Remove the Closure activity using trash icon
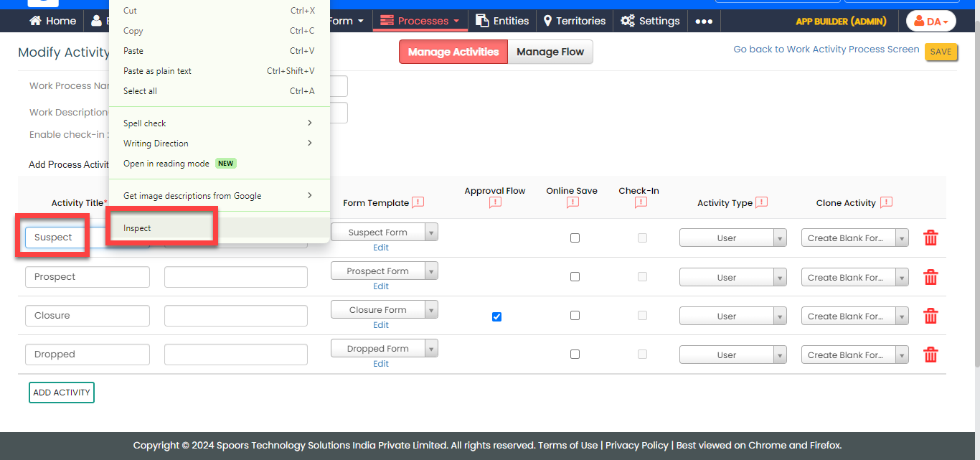Image resolution: width=980 pixels, height=460 pixels. click(x=930, y=316)
